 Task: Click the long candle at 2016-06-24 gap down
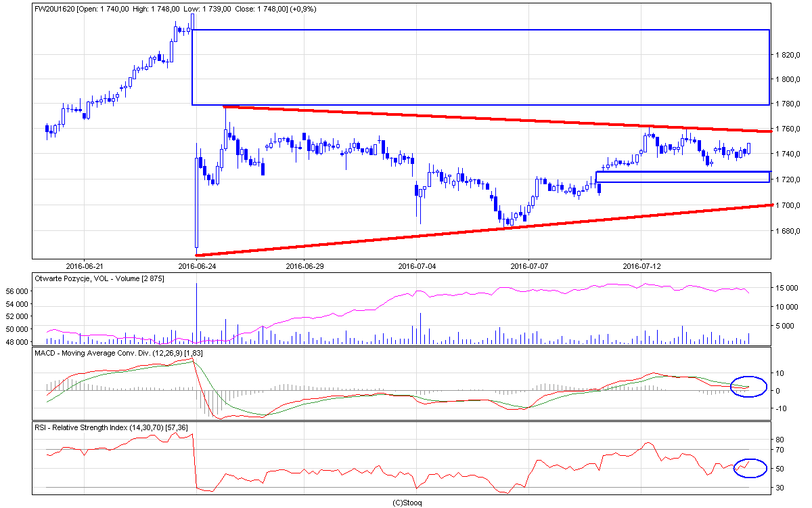tap(196, 203)
